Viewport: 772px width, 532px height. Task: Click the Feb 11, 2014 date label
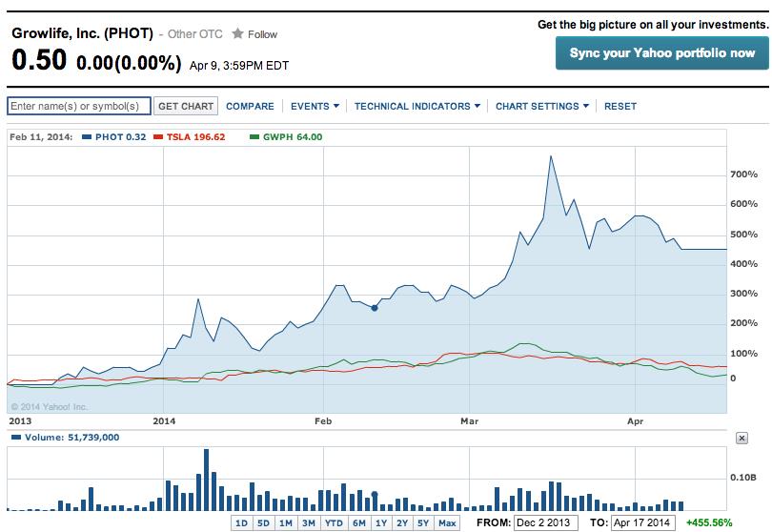pos(41,137)
